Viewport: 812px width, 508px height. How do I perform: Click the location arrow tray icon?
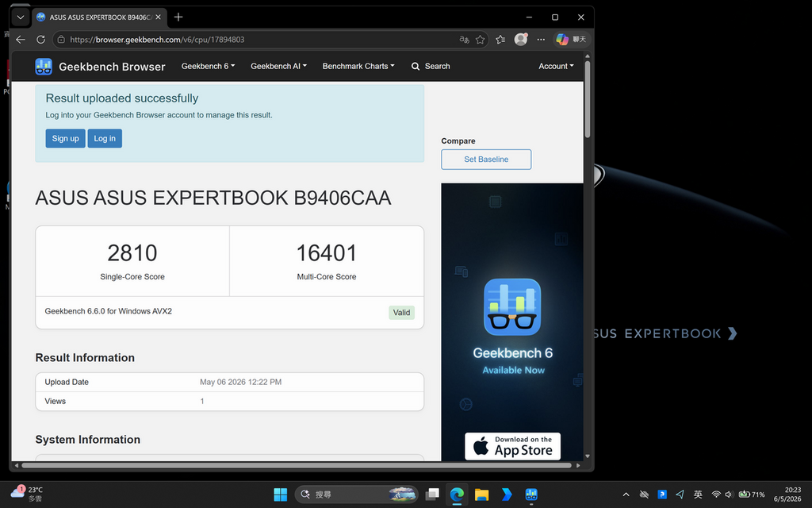(x=680, y=495)
